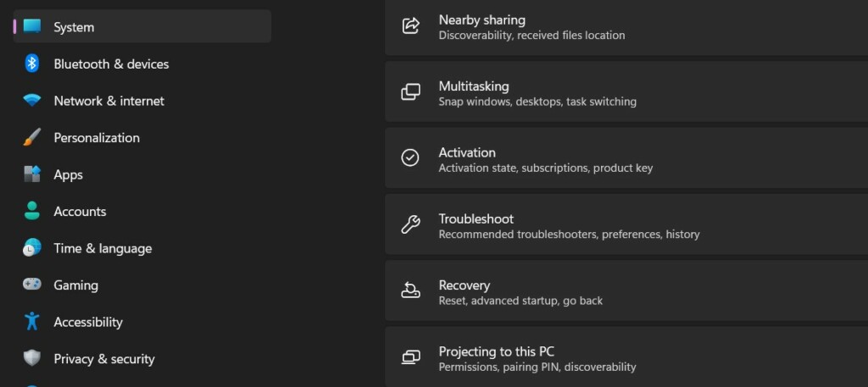Select Bluetooth & devices category
The image size is (868, 387).
[x=111, y=64]
